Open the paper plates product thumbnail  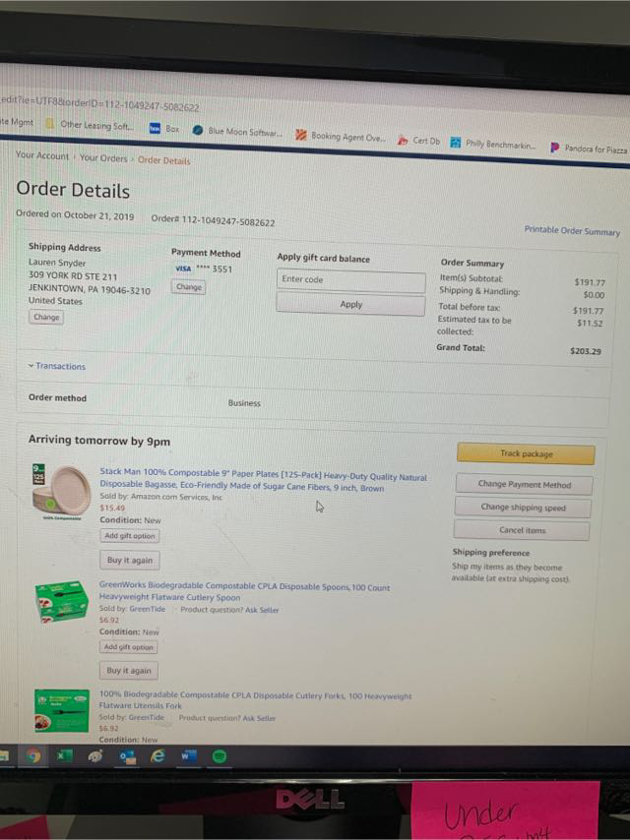[x=61, y=492]
